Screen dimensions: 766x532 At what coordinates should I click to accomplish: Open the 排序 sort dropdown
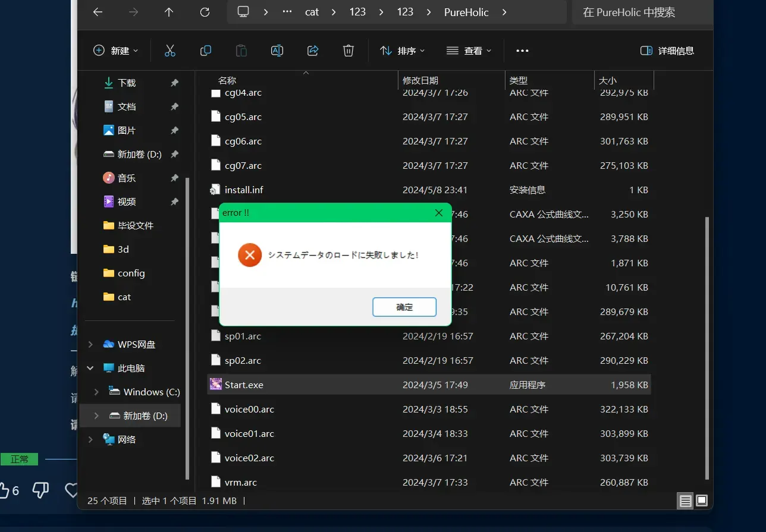coord(403,51)
